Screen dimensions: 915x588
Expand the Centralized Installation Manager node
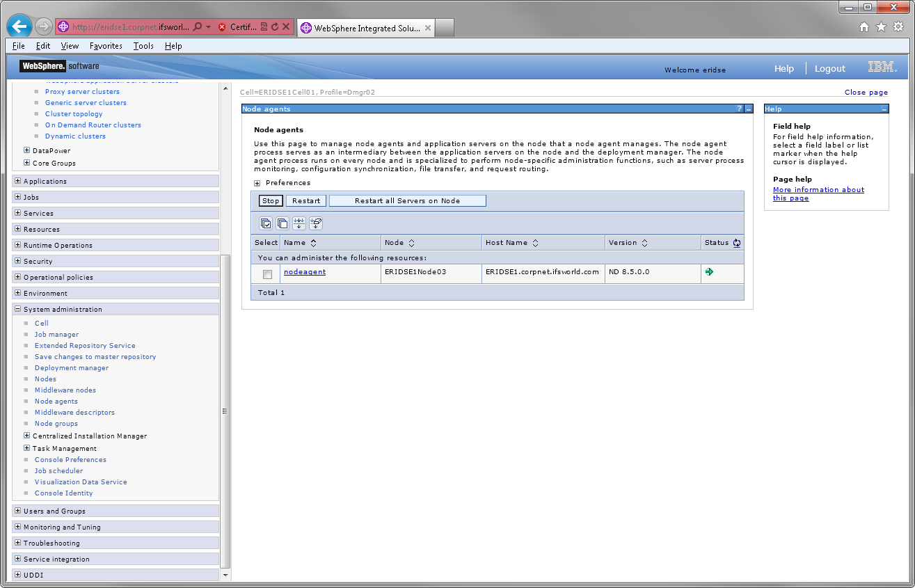coord(27,436)
